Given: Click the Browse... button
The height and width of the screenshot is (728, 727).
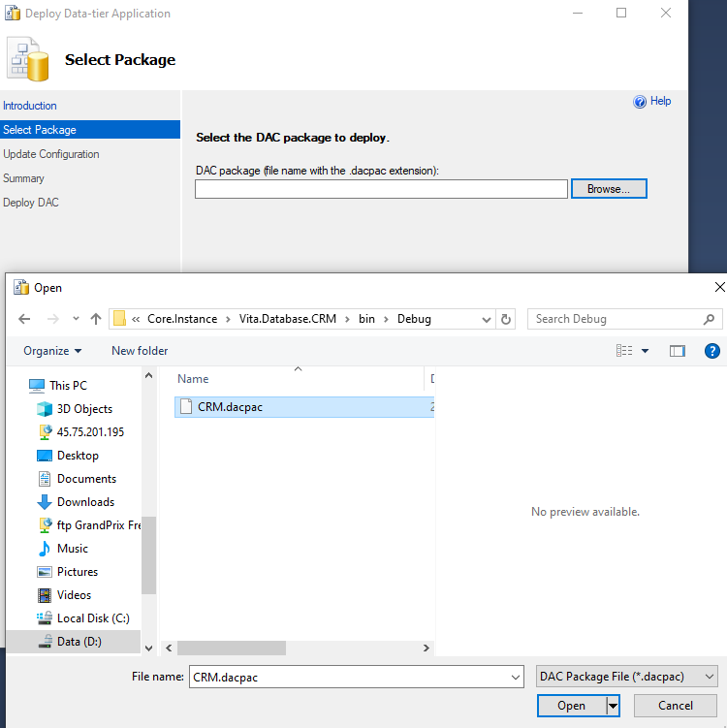Looking at the screenshot, I should click(608, 189).
